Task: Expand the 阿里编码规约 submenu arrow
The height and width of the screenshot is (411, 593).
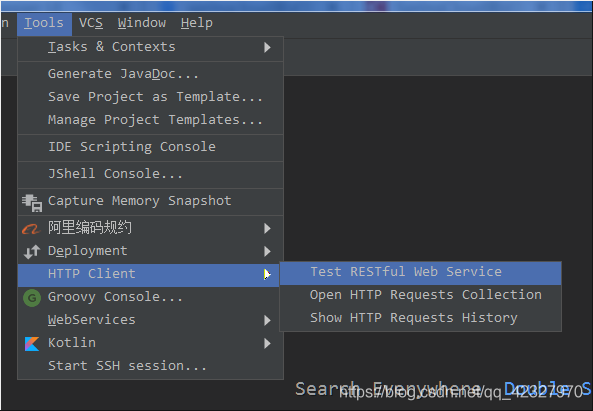Action: (x=267, y=228)
